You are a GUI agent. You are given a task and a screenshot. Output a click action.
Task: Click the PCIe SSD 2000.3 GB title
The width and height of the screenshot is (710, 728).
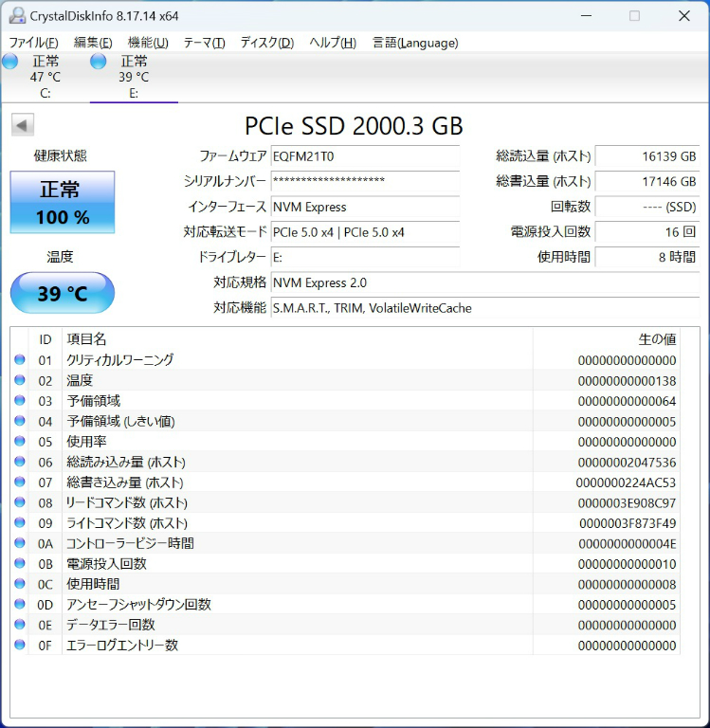point(354,126)
